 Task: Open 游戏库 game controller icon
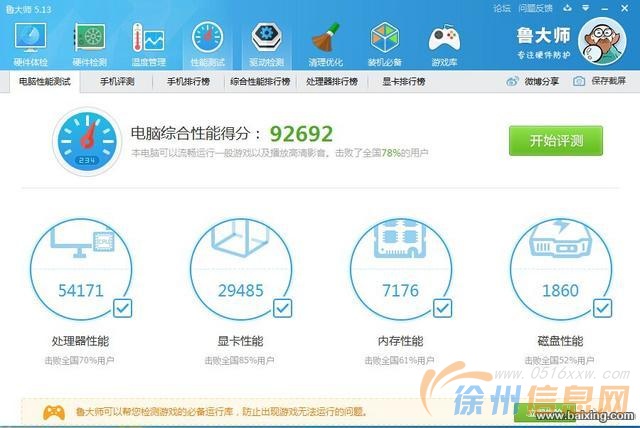click(444, 39)
